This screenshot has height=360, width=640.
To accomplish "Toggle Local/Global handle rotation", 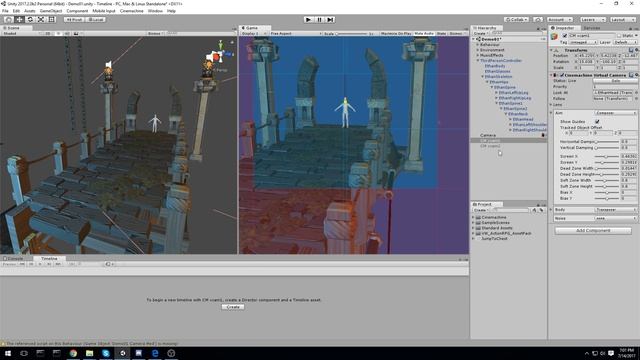I will [96, 19].
